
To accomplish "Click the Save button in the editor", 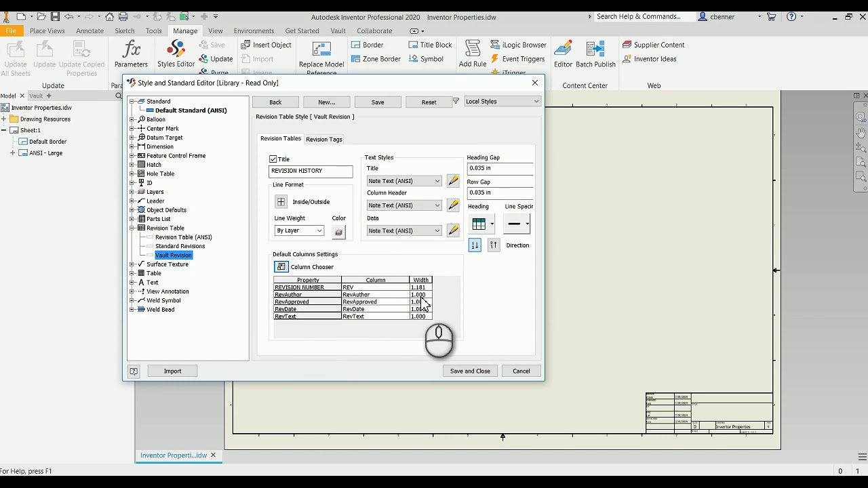I will click(x=378, y=102).
